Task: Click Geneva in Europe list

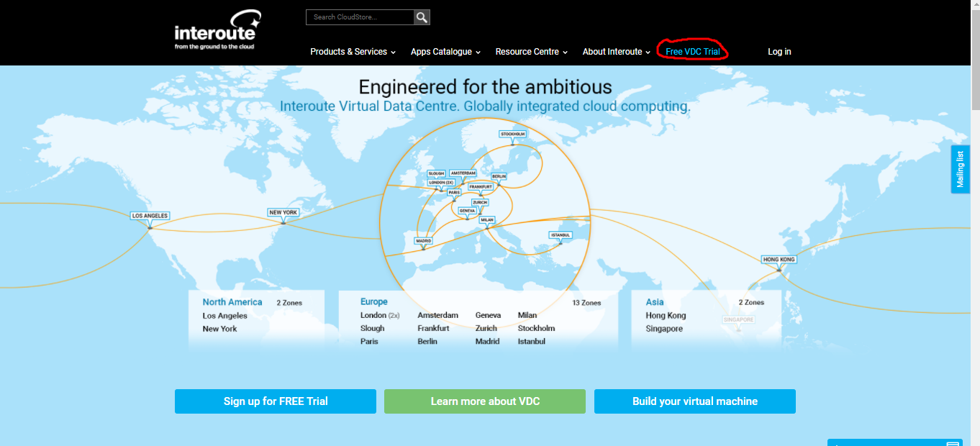Action: coord(488,315)
